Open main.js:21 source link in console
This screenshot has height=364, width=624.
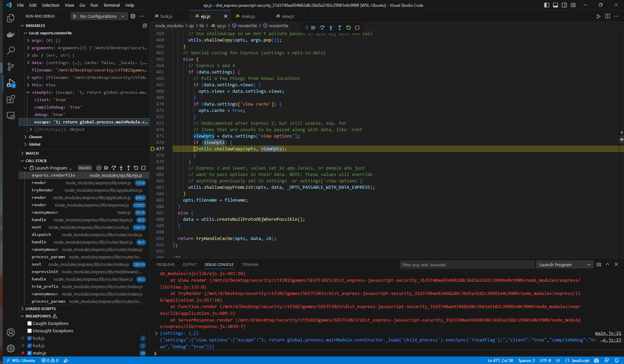tap(608, 333)
